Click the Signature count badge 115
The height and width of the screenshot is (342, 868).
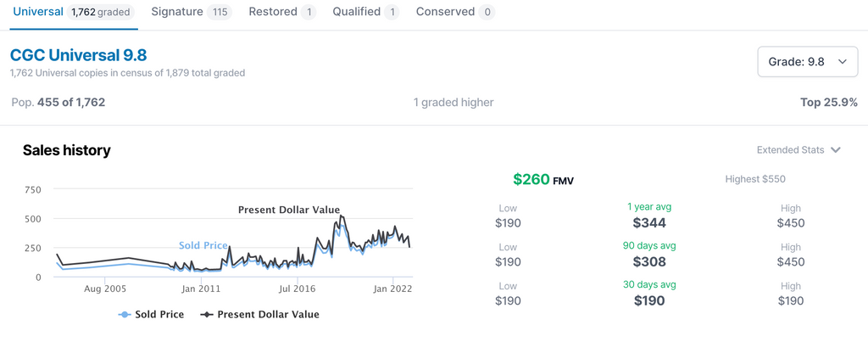[x=220, y=13]
